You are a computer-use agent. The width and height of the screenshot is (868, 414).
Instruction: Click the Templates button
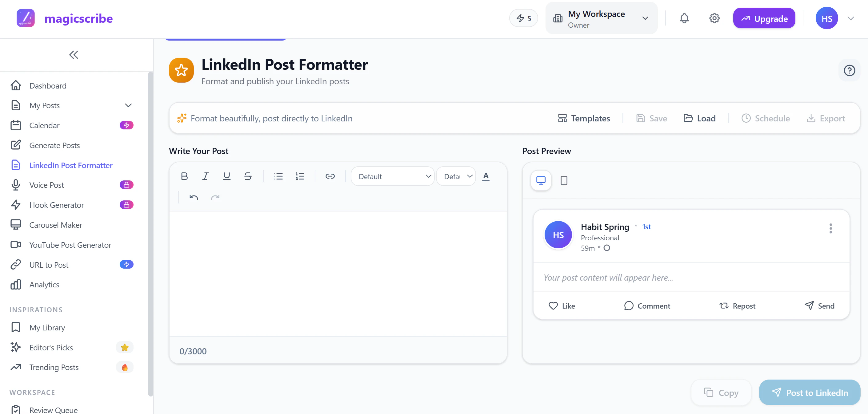(x=584, y=118)
